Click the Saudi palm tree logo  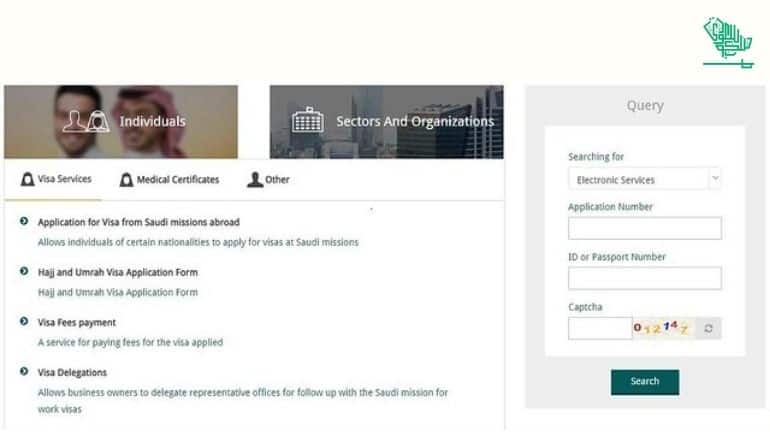[728, 43]
